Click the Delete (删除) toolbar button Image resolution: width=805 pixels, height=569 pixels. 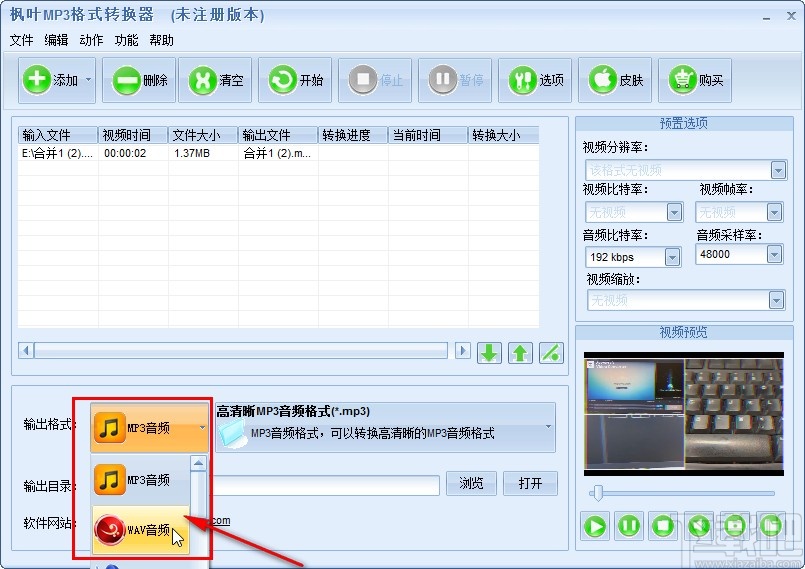click(139, 80)
